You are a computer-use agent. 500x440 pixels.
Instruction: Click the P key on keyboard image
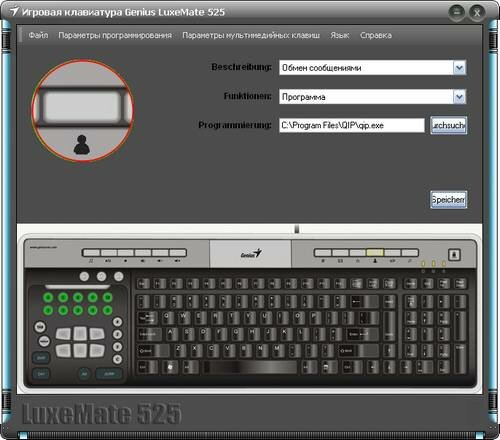(315, 318)
